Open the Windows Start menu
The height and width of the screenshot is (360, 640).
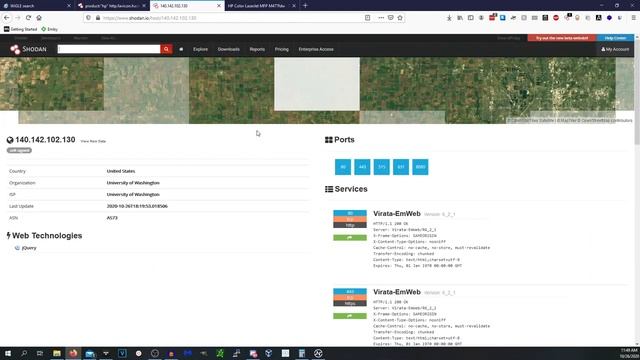[8, 353]
